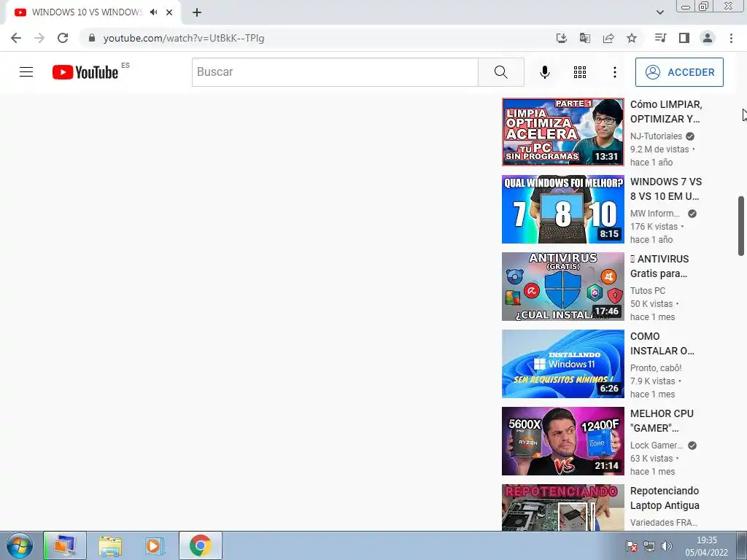
Task: Open the ANTIVIRUS gratis thumbnail
Action: (562, 286)
